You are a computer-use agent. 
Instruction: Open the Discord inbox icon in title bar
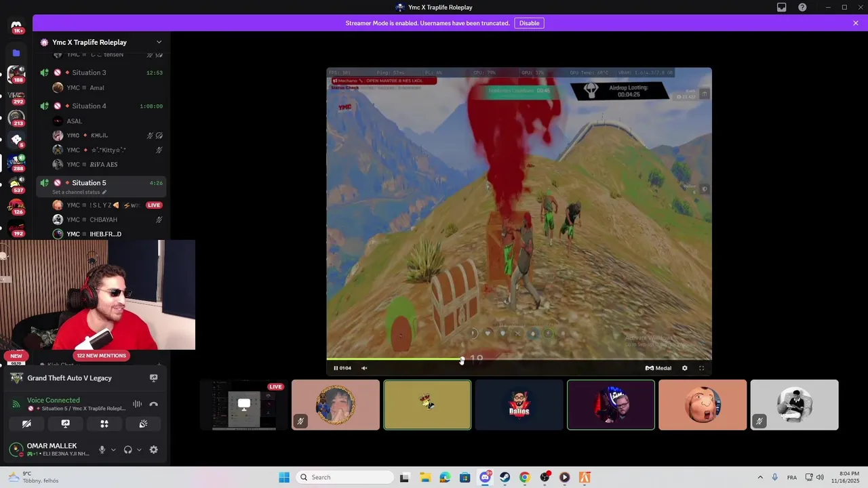(782, 7)
